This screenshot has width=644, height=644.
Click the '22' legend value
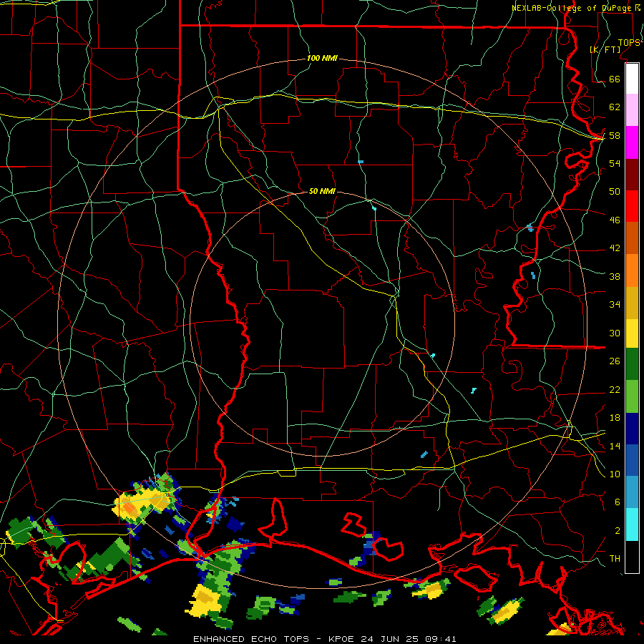pyautogui.click(x=615, y=390)
